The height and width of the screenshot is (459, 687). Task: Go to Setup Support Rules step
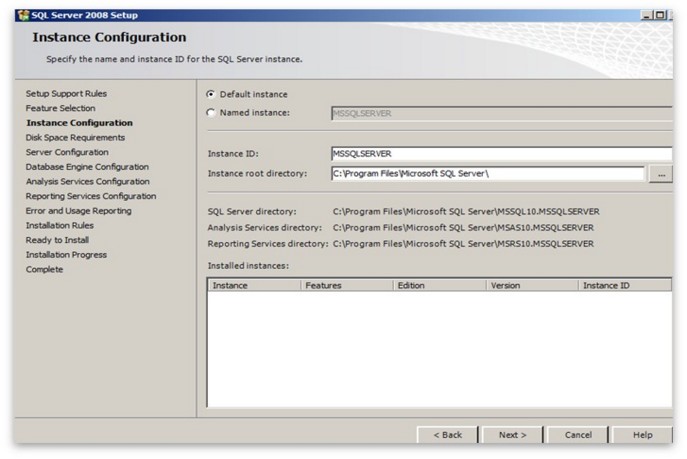coord(66,93)
